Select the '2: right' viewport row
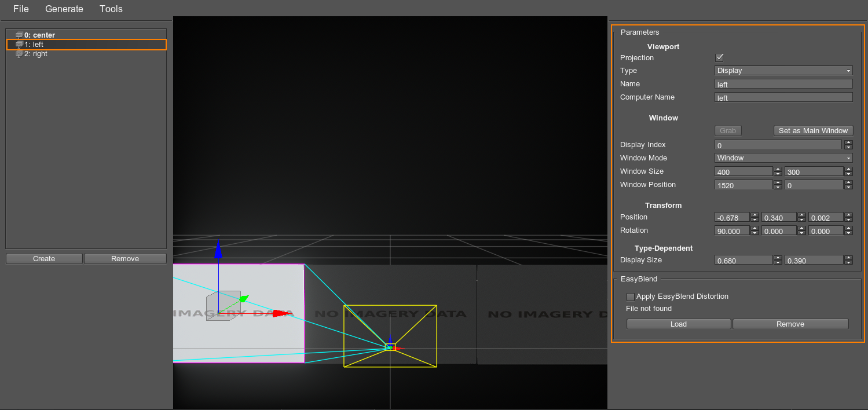Screen dimensions: 868x410 (x=86, y=54)
